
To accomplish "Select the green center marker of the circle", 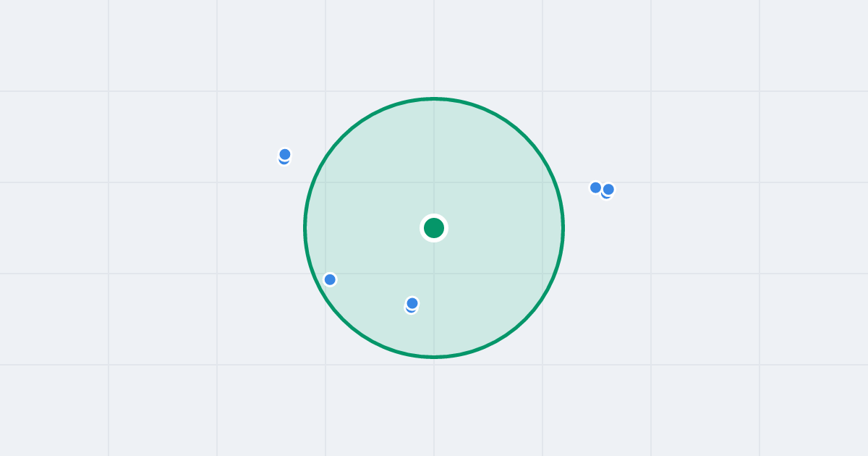I will [434, 228].
